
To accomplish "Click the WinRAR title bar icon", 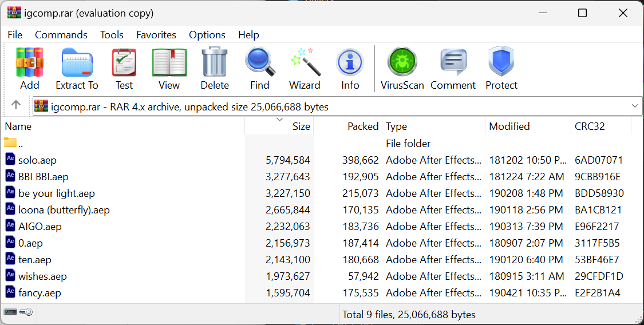I will pos(14,13).
